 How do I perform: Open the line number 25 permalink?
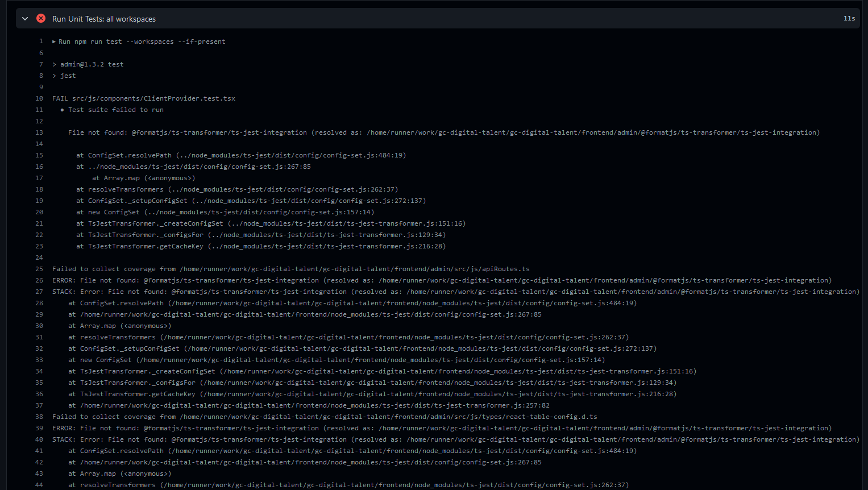[39, 269]
